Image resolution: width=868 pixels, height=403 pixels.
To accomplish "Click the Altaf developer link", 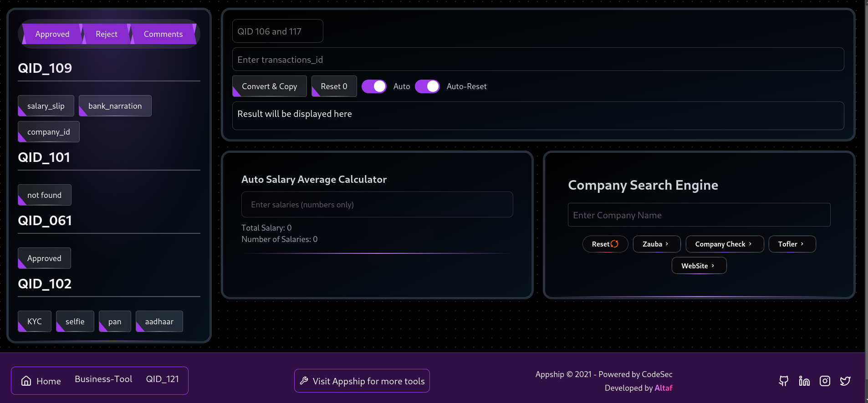I will (663, 388).
